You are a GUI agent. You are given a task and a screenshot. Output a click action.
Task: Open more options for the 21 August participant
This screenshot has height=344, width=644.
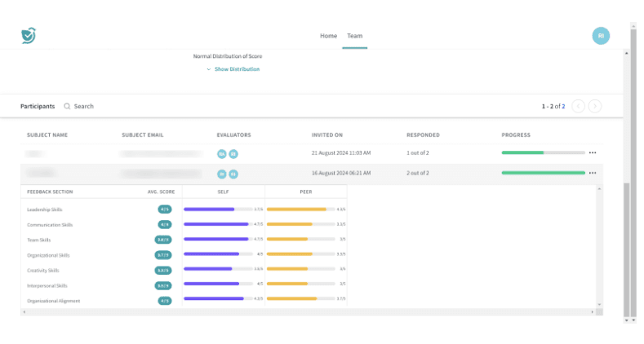593,152
